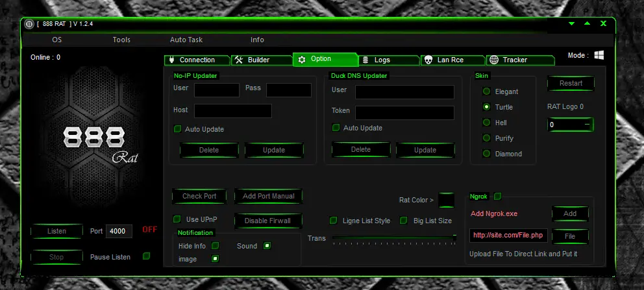Switch to the Option tab

(x=325, y=59)
